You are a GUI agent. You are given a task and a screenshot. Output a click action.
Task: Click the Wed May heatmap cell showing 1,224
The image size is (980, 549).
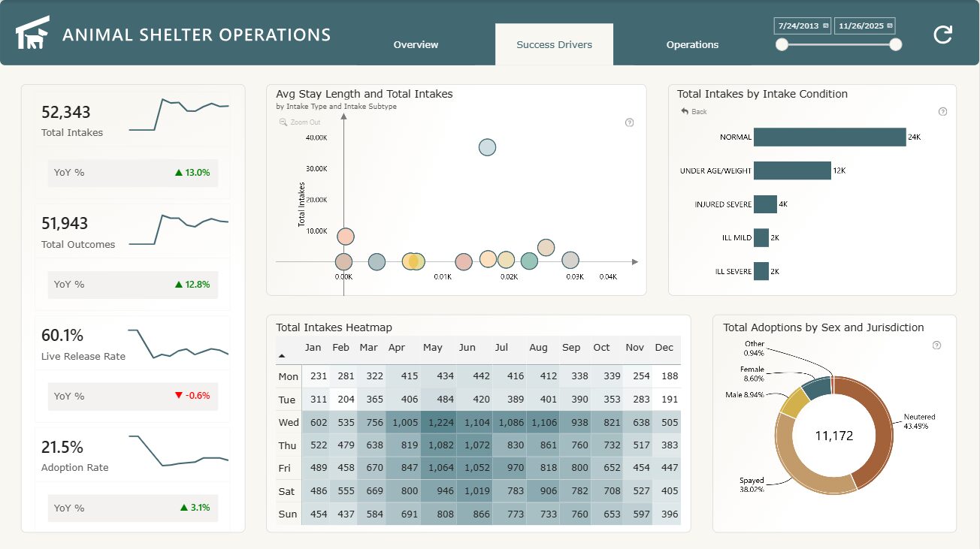click(441, 423)
